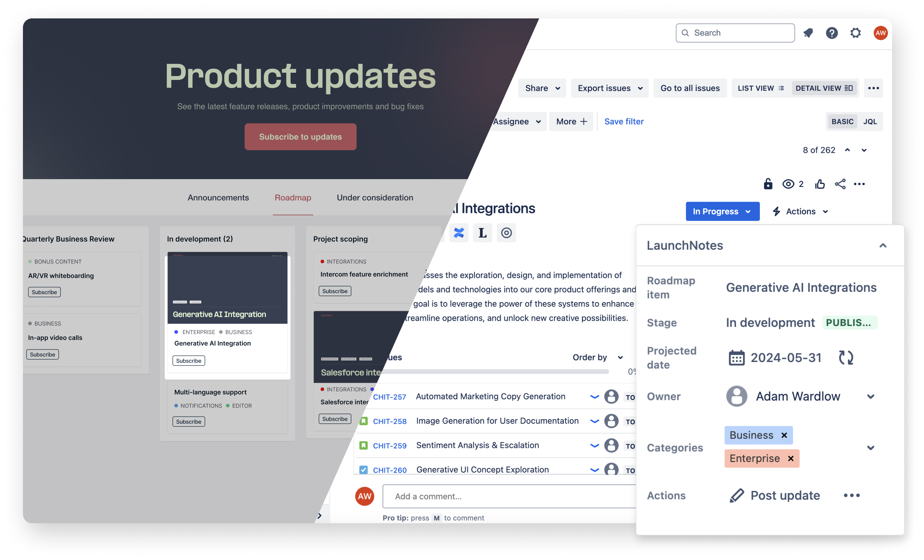The width and height of the screenshot is (924, 560).
Task: Click the CHIT-260 task type icon
Action: point(363,470)
